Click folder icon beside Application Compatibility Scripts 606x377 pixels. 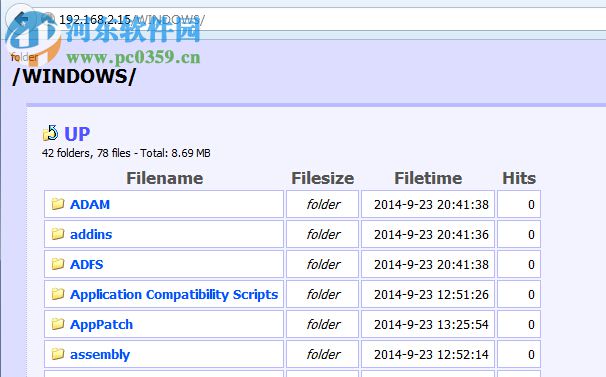58,294
